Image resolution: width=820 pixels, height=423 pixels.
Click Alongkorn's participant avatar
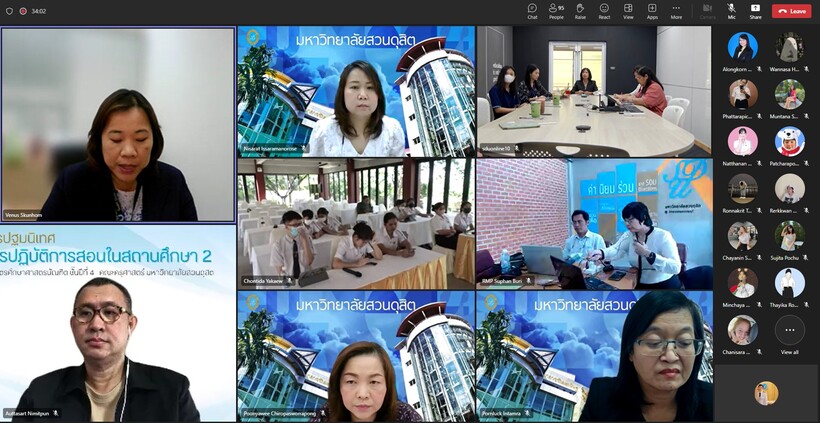[742, 46]
